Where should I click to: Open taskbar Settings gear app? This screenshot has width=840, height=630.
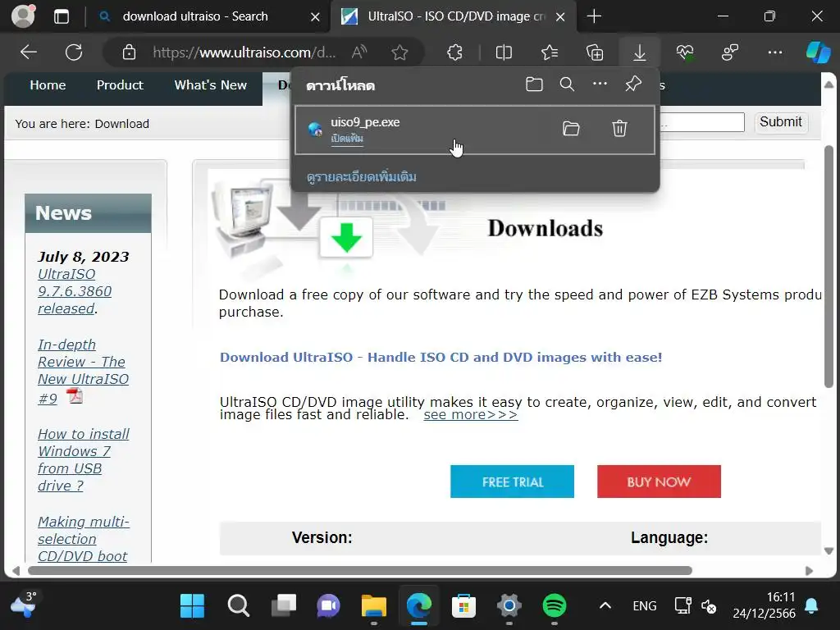[509, 606]
